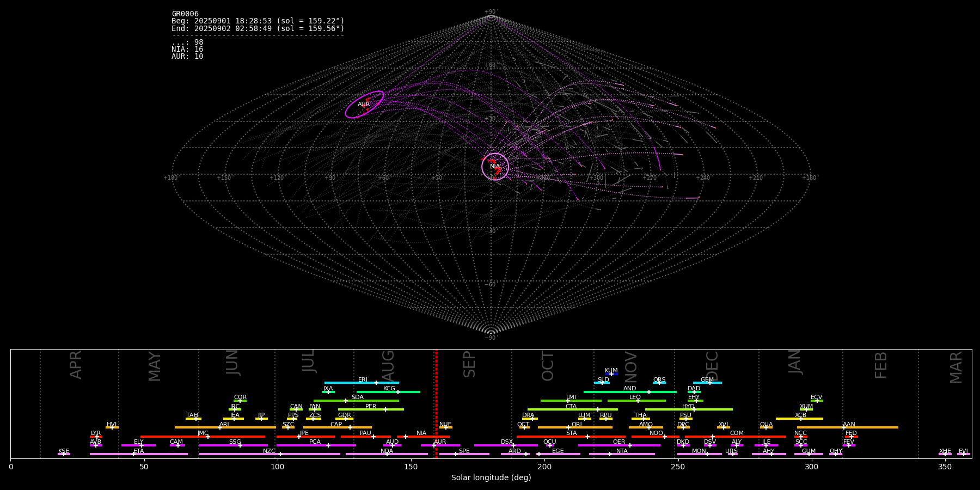This screenshot has height=490, width=980.
Task: Click the STA shower label in timeline
Action: click(571, 433)
